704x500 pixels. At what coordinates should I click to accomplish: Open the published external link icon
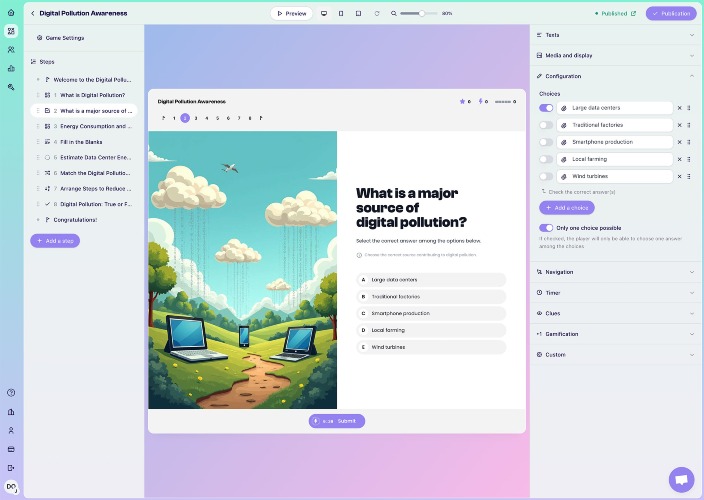(633, 13)
